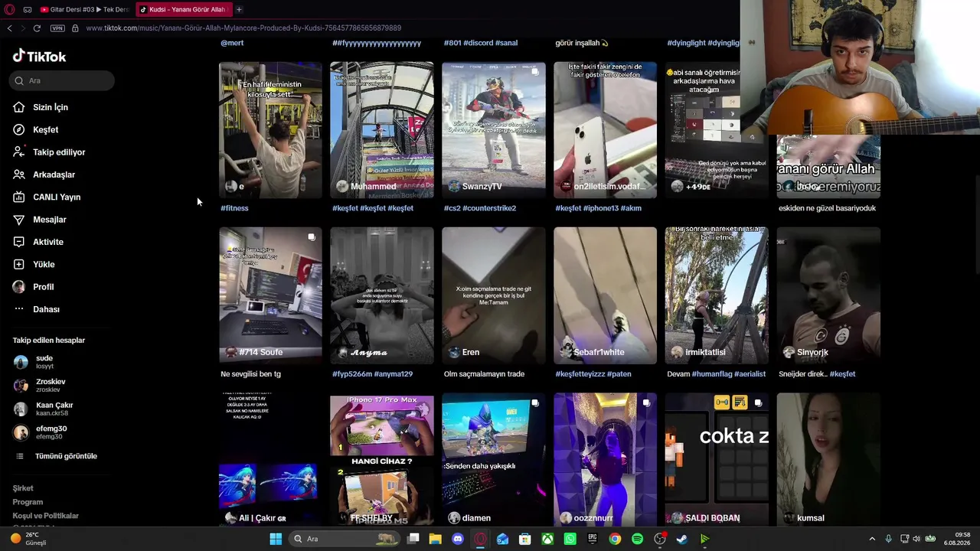Open the 26°C Güneşli weather widget
Viewport: 980px width, 551px height.
[x=28, y=539]
